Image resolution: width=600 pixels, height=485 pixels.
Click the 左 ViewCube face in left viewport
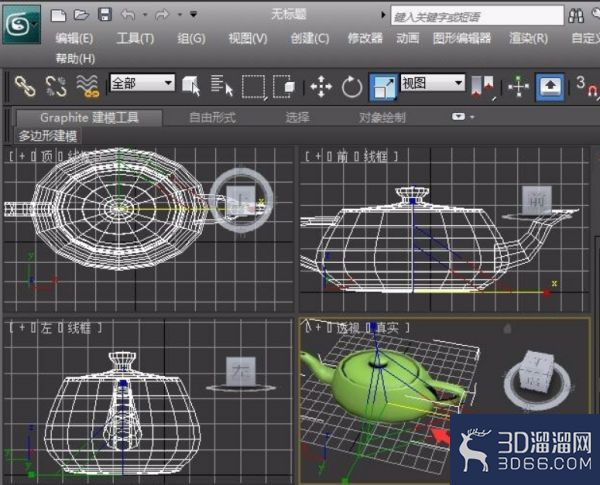pyautogui.click(x=241, y=371)
